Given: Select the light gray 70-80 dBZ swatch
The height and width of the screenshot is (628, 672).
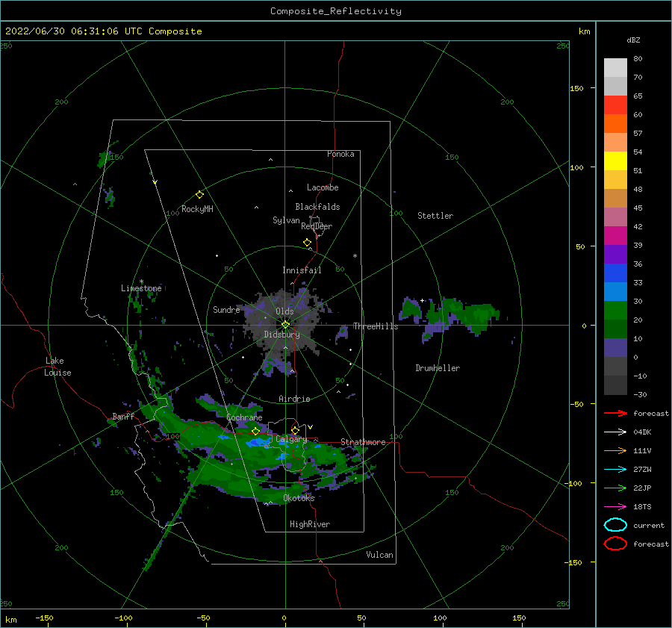Looking at the screenshot, I should point(615,68).
